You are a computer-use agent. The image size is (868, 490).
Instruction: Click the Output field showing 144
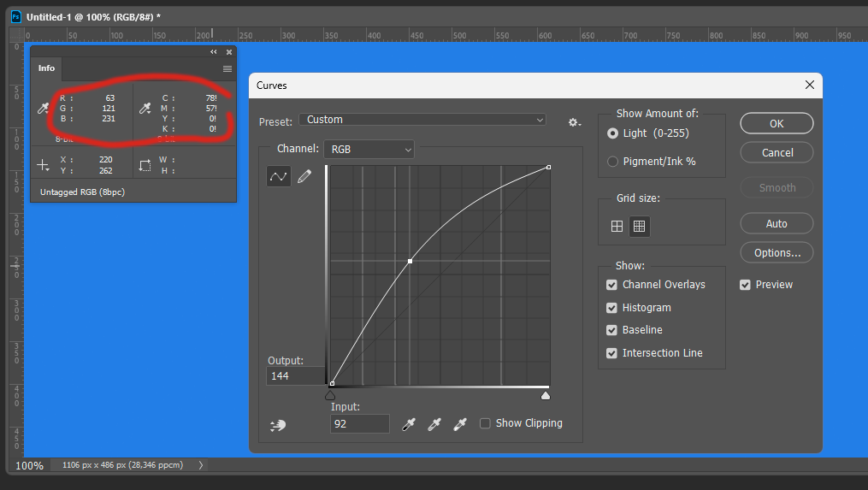[x=296, y=376]
